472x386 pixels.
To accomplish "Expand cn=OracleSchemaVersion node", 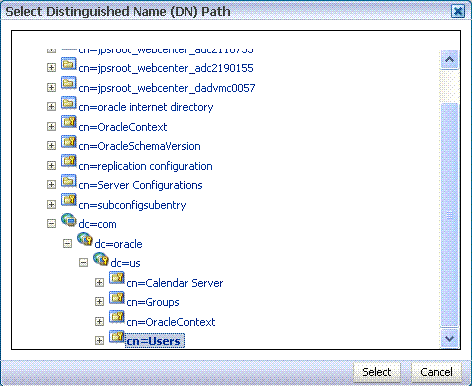I will [x=51, y=146].
